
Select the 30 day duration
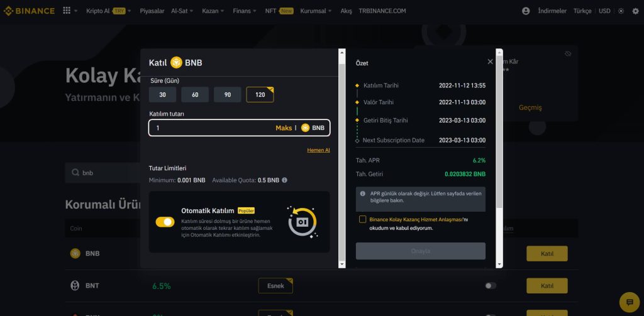tap(163, 94)
